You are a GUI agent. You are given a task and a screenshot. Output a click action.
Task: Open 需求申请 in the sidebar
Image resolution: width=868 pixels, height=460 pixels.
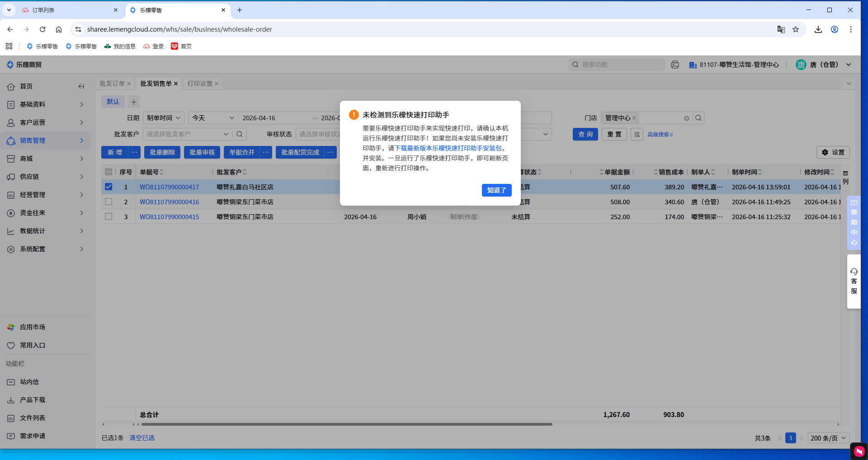click(x=33, y=436)
